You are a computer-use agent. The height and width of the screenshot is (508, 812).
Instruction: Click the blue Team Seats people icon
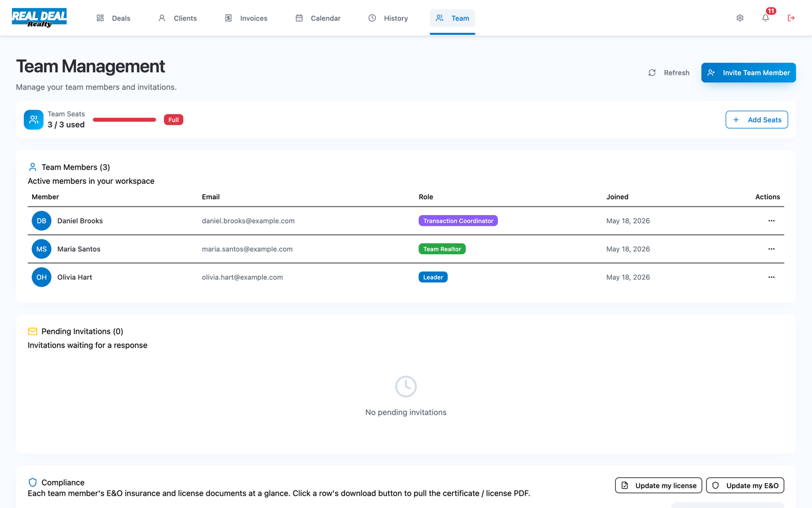34,120
